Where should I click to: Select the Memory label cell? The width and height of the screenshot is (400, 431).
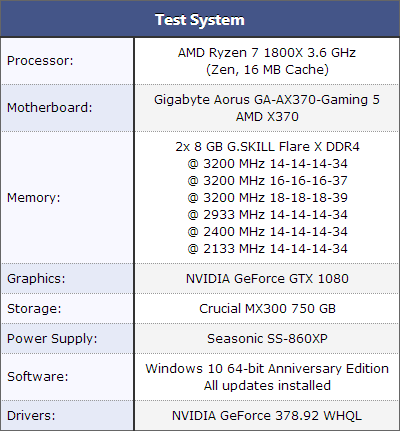pos(67,197)
